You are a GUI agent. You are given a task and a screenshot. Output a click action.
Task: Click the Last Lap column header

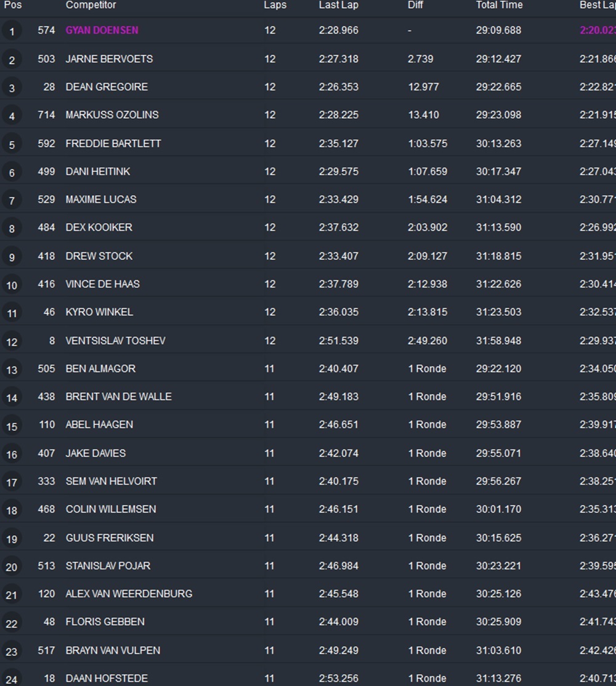tap(338, 5)
